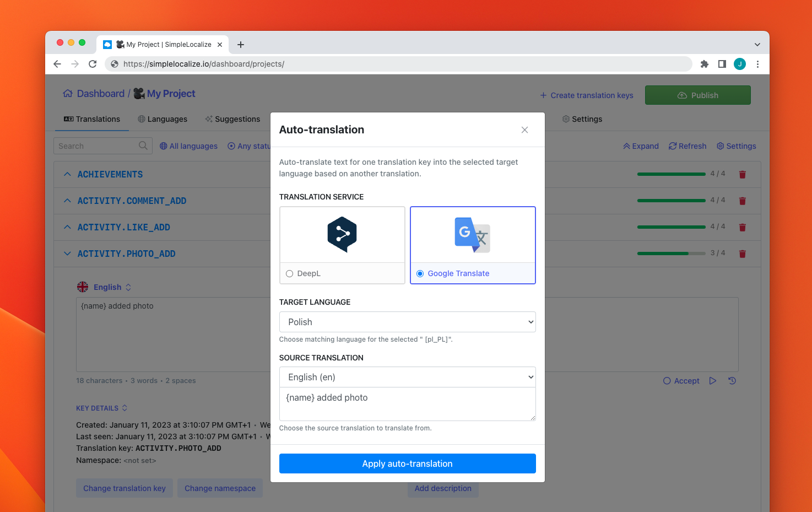Click the ACTIVITY.COMMENT_ADD key name
The width and height of the screenshot is (812, 512).
pyautogui.click(x=132, y=201)
